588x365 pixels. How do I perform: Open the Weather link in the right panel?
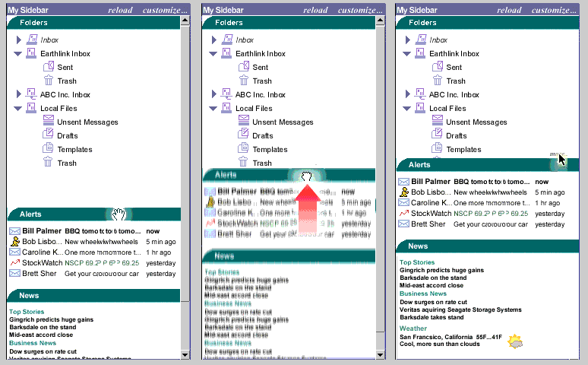tap(413, 328)
